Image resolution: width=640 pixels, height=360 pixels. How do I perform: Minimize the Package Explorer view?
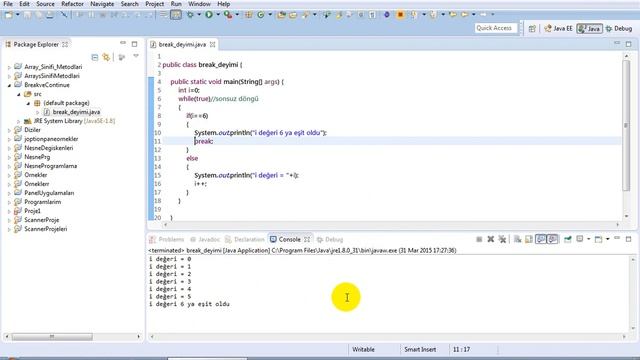[123, 43]
